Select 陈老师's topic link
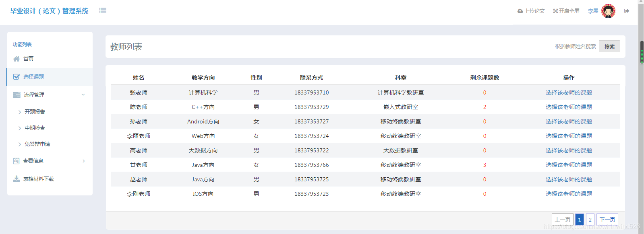Viewport: 644px width, 234px height. (569, 107)
